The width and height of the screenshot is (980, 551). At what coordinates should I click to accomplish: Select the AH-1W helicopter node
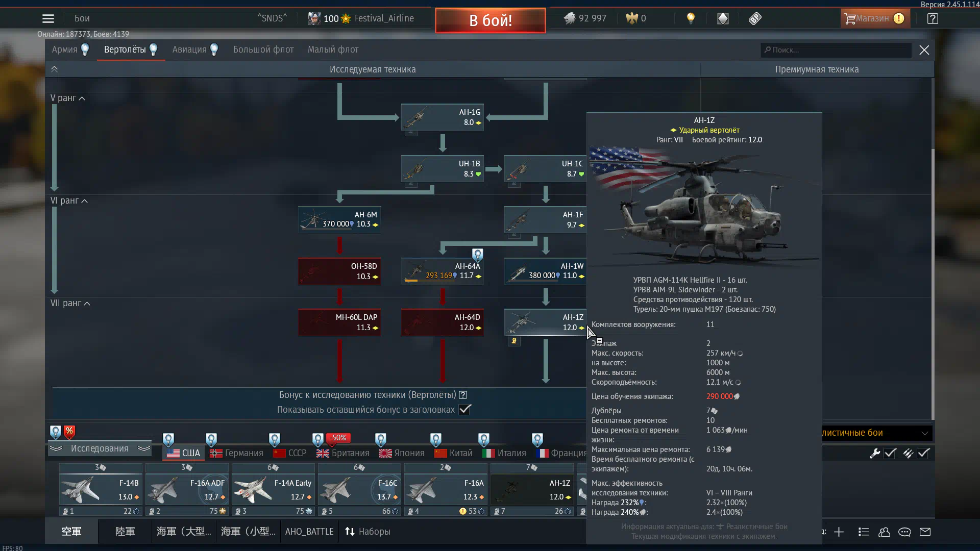click(545, 271)
